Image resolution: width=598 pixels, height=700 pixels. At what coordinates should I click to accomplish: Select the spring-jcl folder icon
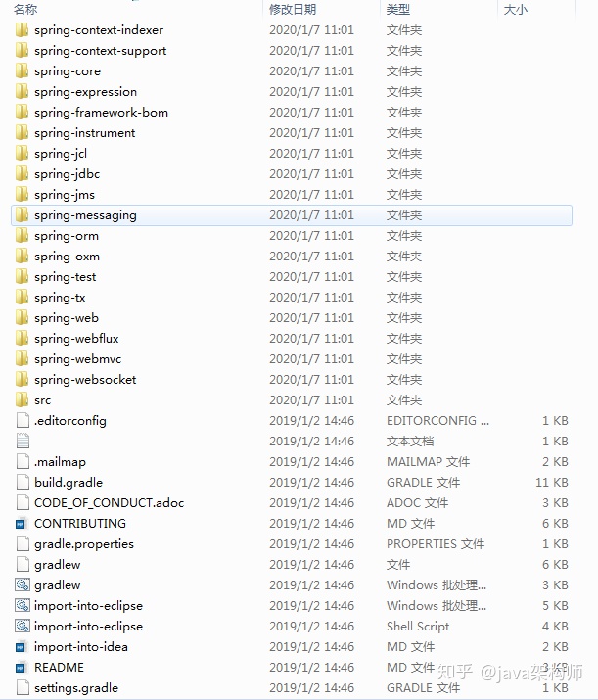click(x=22, y=153)
